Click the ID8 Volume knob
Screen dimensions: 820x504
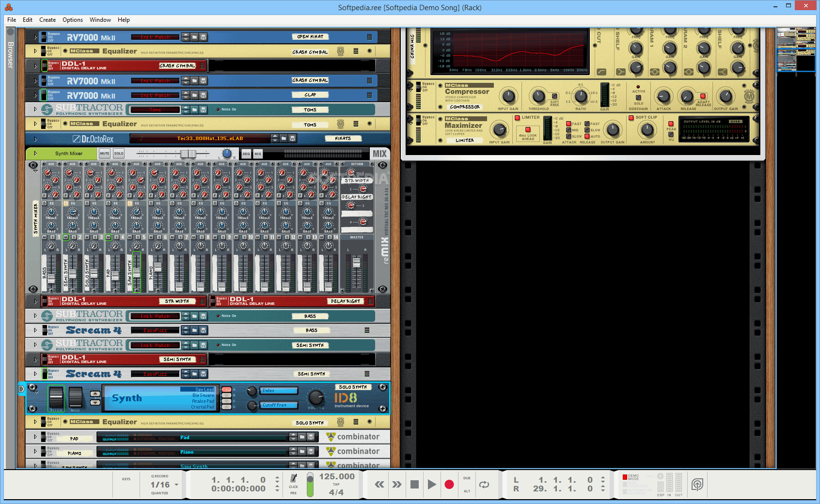tap(316, 397)
